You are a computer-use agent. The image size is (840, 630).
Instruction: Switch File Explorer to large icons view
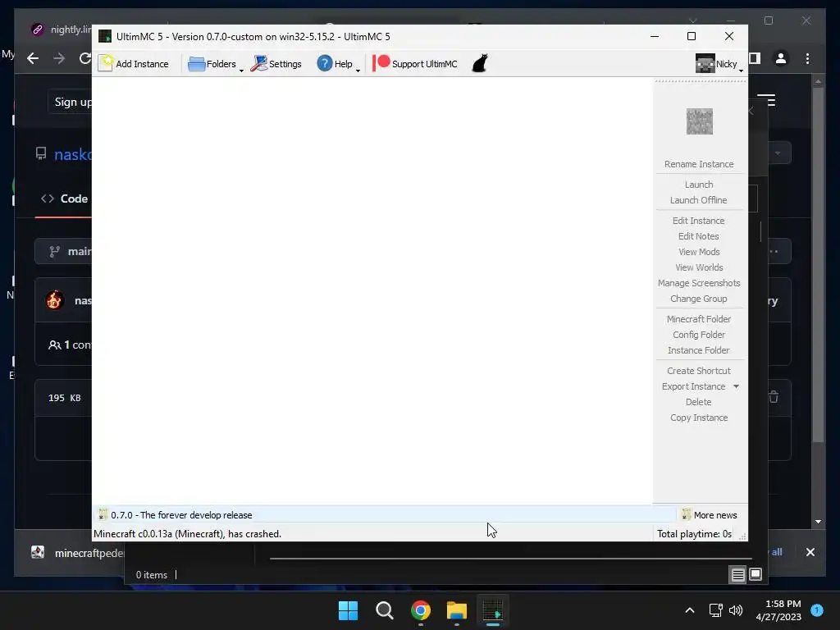coord(756,575)
